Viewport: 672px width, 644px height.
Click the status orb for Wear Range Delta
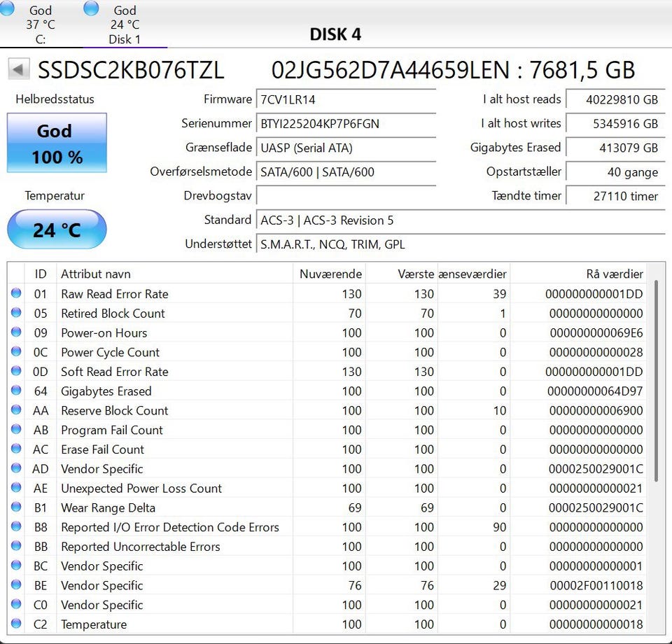pos(16,507)
